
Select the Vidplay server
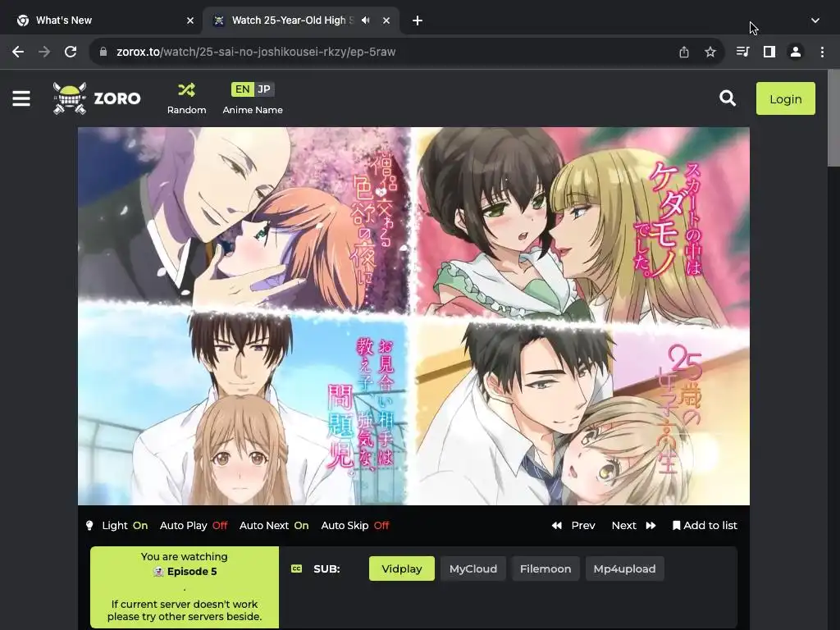point(401,569)
